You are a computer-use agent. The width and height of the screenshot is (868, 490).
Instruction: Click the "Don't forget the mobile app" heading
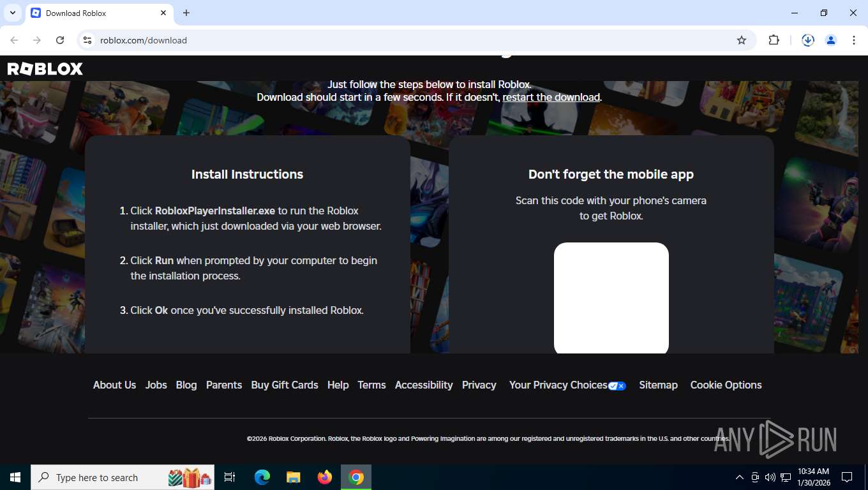coord(611,174)
